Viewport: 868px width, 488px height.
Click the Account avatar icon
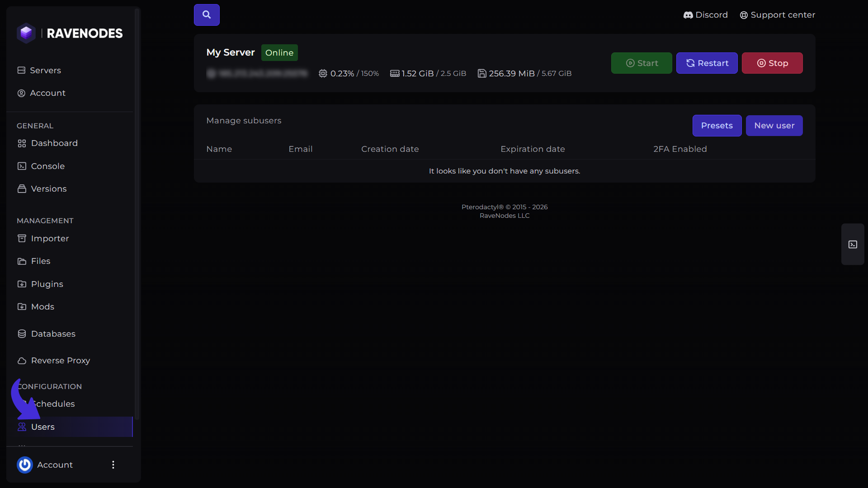(25, 465)
